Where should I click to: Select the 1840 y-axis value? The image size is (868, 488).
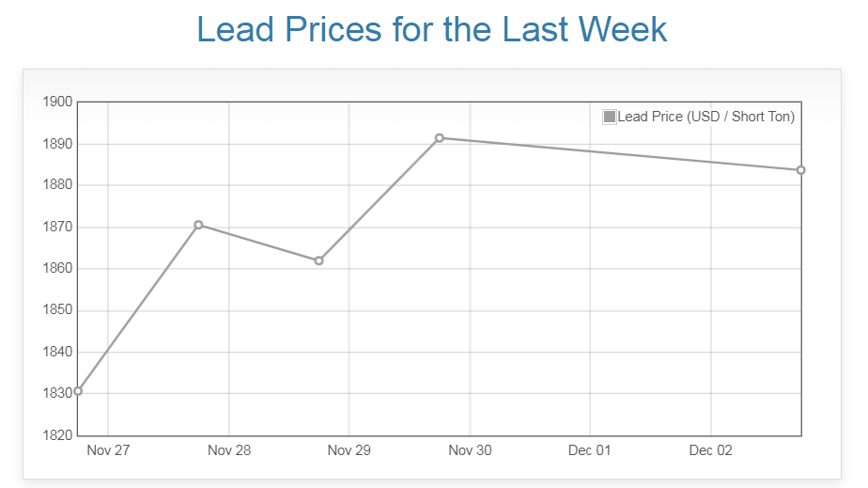(58, 352)
